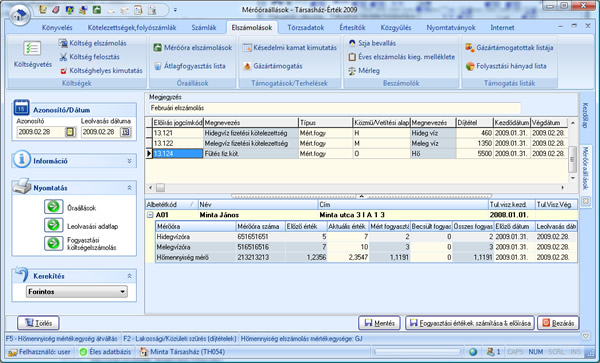Click the globe icon in status bar

point(473,352)
